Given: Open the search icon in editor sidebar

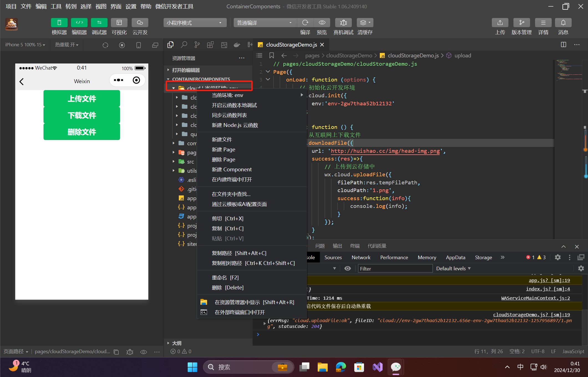Looking at the screenshot, I should point(184,45).
